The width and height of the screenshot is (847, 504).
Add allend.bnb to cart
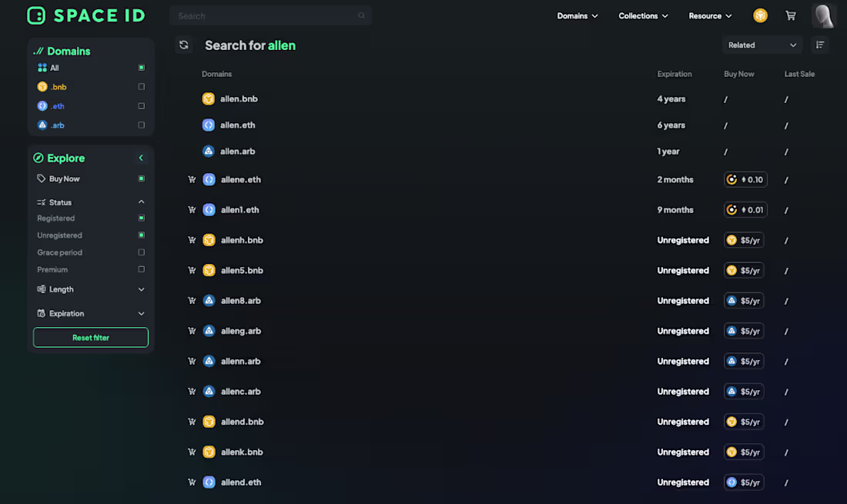tap(192, 422)
